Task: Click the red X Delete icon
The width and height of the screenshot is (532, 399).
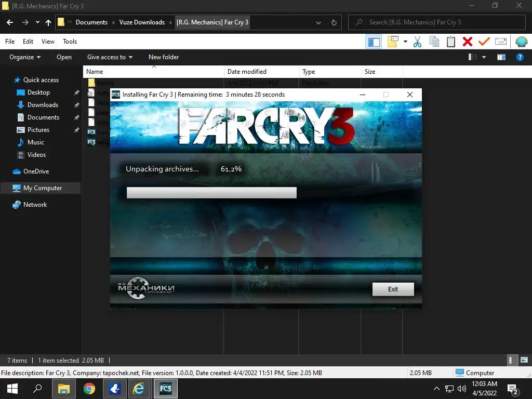Action: [467, 42]
